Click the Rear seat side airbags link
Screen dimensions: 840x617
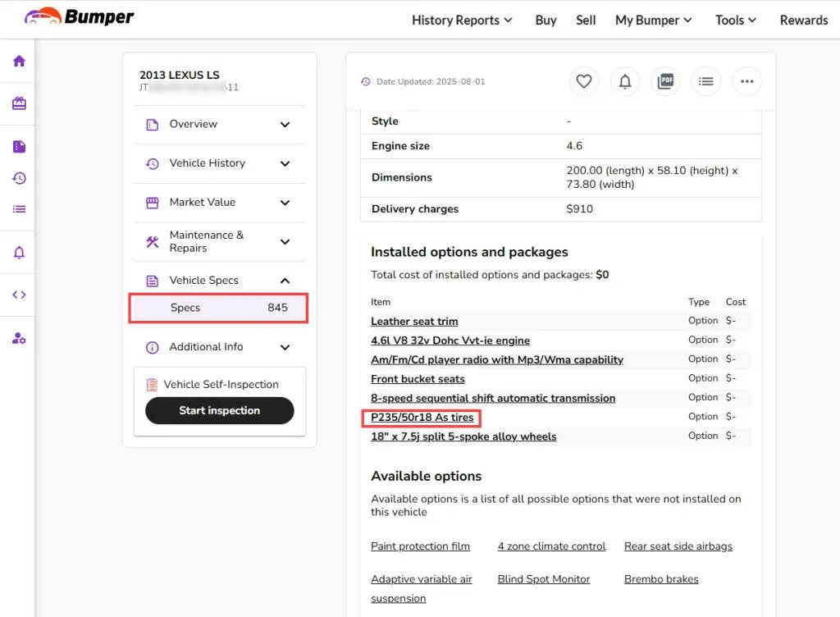[678, 546]
